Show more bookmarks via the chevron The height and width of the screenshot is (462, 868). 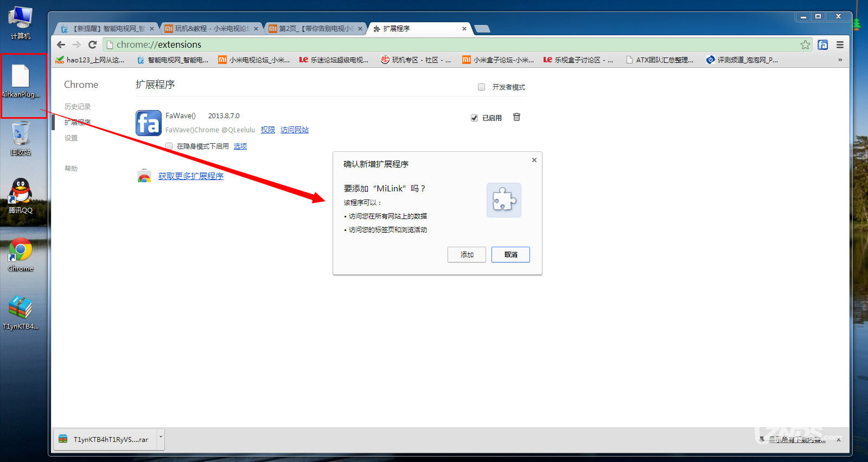(x=840, y=60)
